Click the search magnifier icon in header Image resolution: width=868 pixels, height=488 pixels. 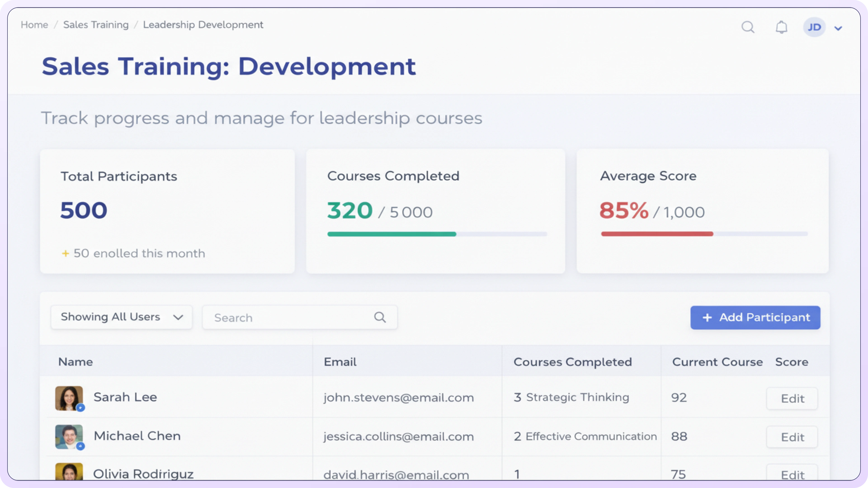click(x=748, y=27)
